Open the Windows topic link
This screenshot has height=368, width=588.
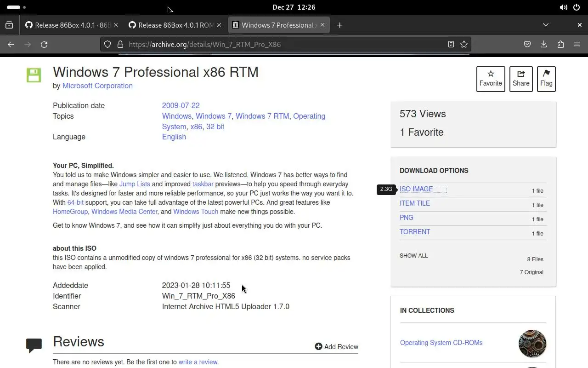(x=177, y=116)
